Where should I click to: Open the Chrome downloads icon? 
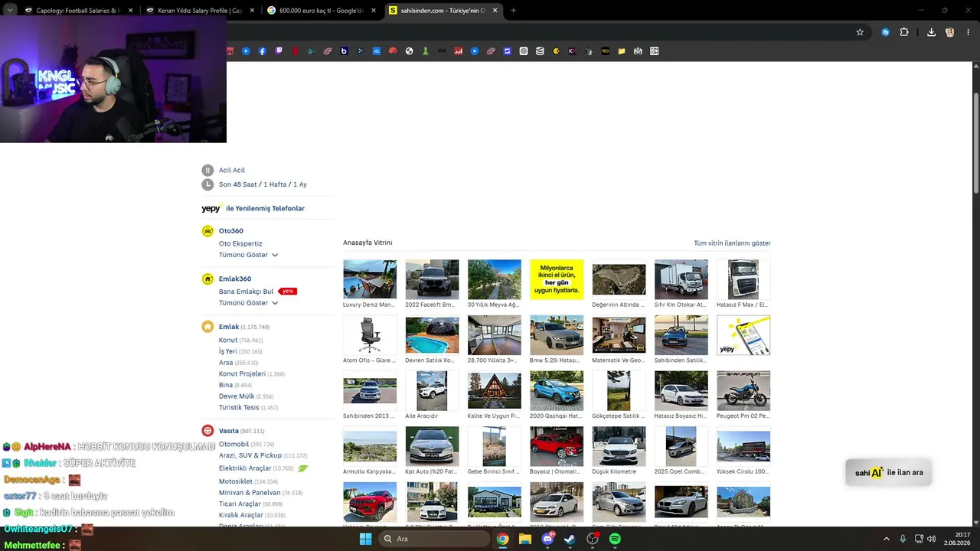click(931, 32)
